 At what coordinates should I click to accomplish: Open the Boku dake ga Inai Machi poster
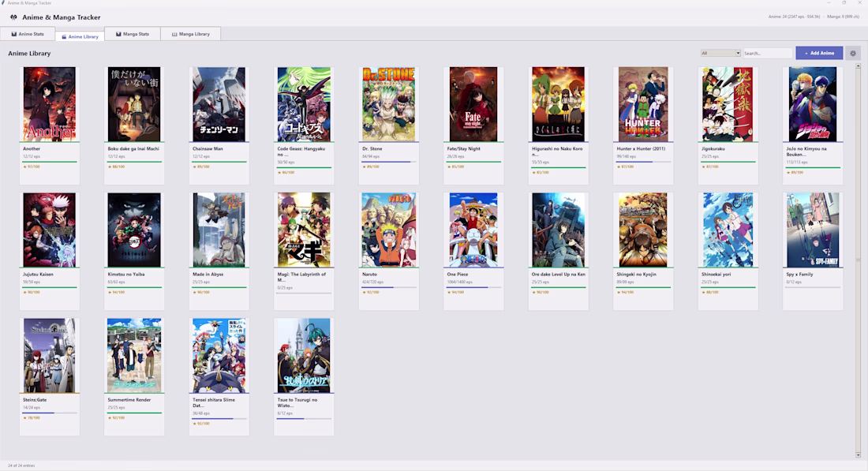134,104
